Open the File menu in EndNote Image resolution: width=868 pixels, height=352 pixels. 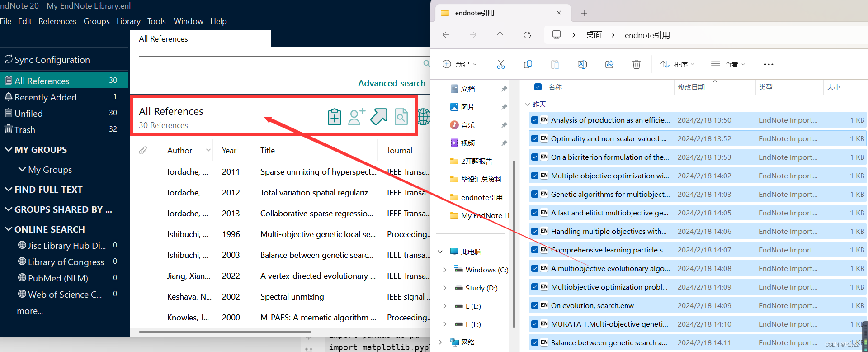(x=5, y=21)
